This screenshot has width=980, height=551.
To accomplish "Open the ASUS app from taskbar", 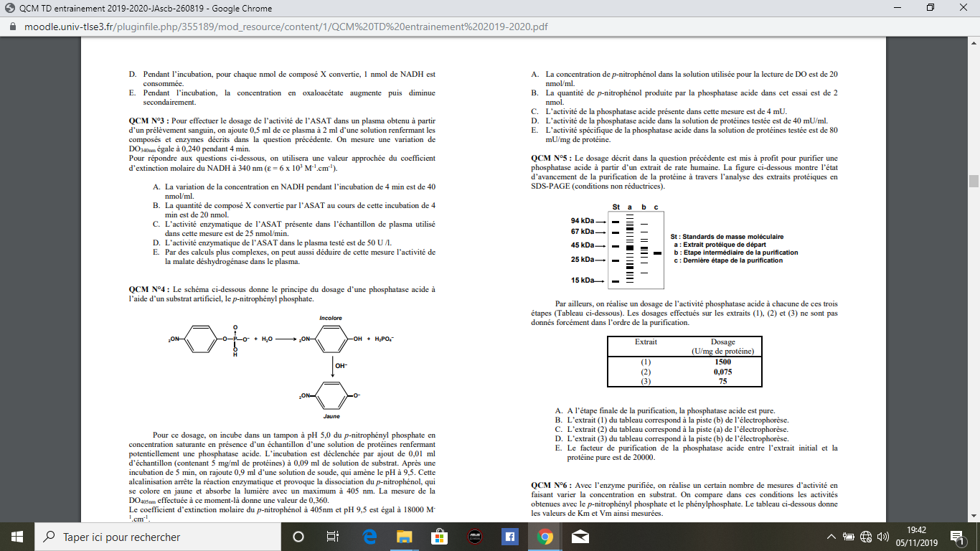I will coord(475,537).
